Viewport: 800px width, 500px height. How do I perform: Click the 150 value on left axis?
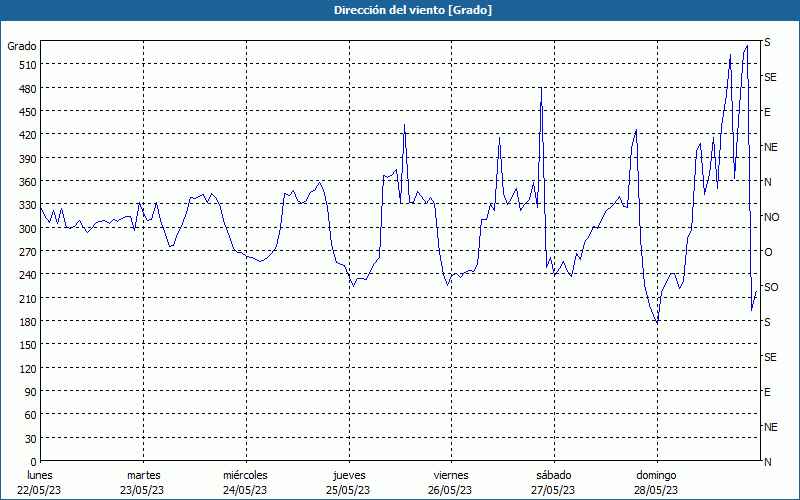point(28,345)
